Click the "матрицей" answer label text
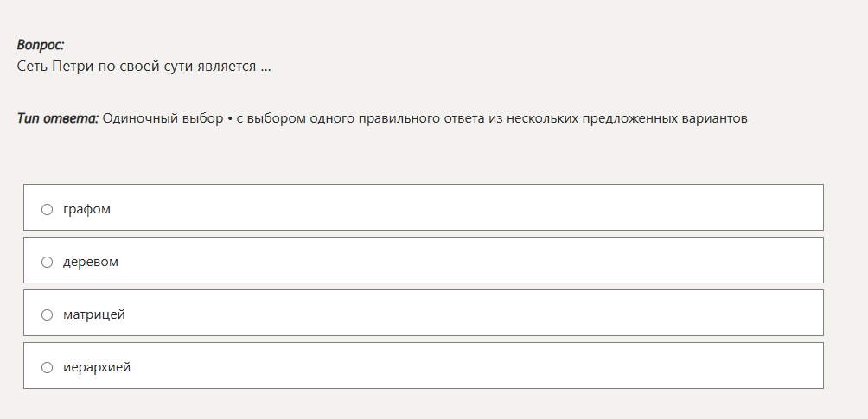Viewport: 868px width, 419px height. click(94, 314)
